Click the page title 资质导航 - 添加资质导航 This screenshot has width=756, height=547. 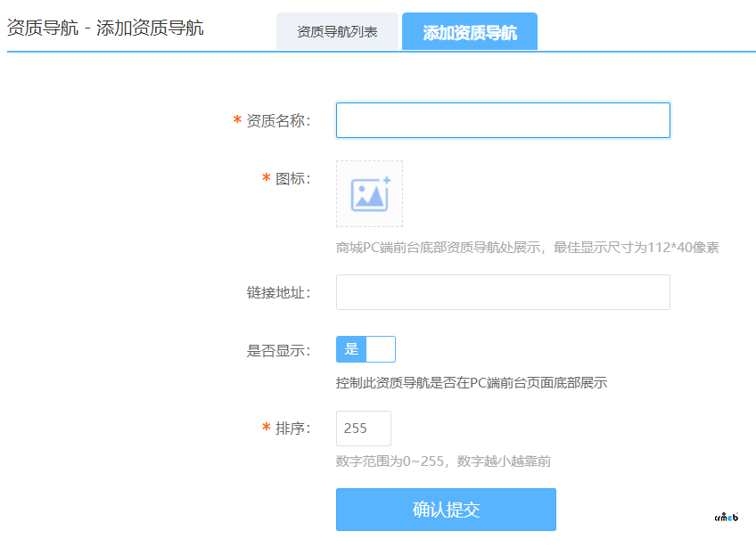[105, 28]
